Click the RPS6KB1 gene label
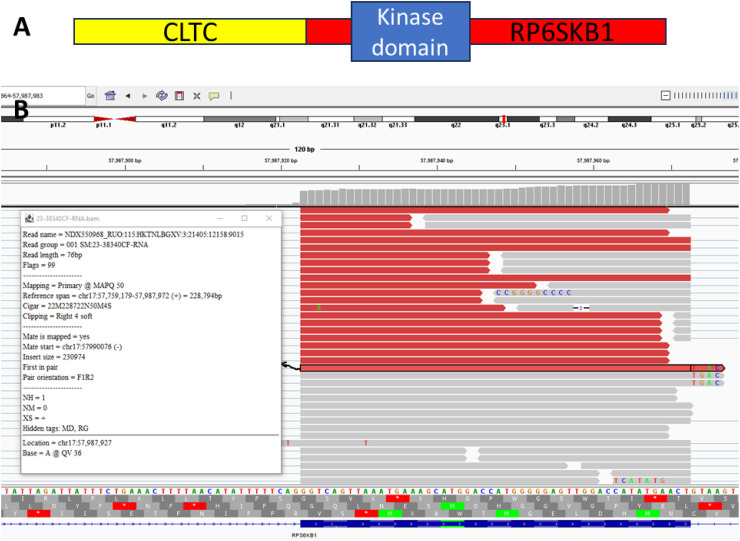The image size is (740, 541). [x=304, y=535]
